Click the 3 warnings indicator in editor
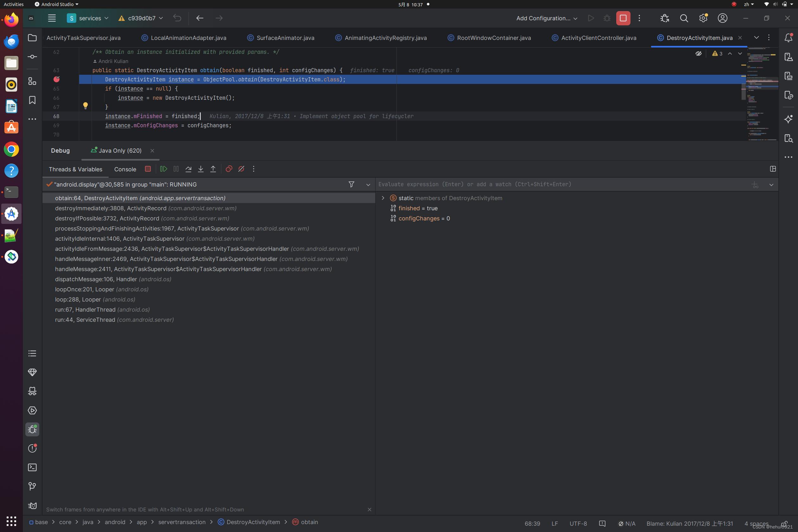This screenshot has height=532, width=798. pyautogui.click(x=717, y=54)
